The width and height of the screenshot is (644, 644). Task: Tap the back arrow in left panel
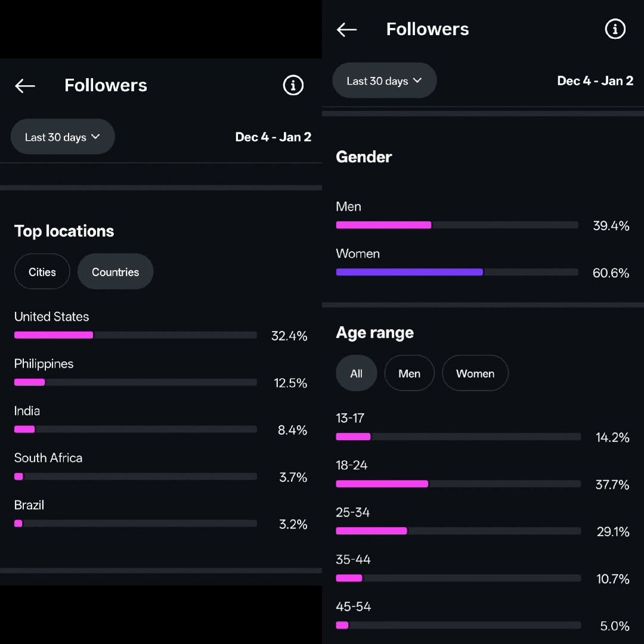tap(25, 86)
